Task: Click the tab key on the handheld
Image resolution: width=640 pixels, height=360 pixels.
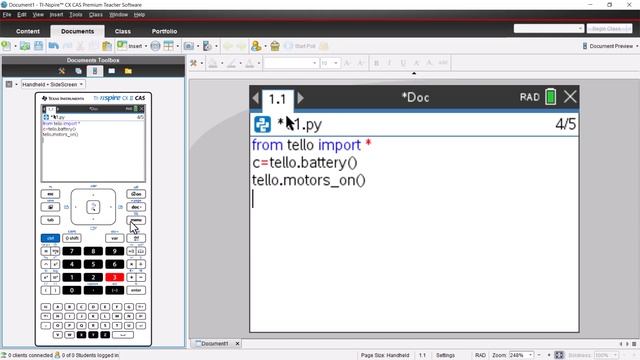Action: point(50,220)
